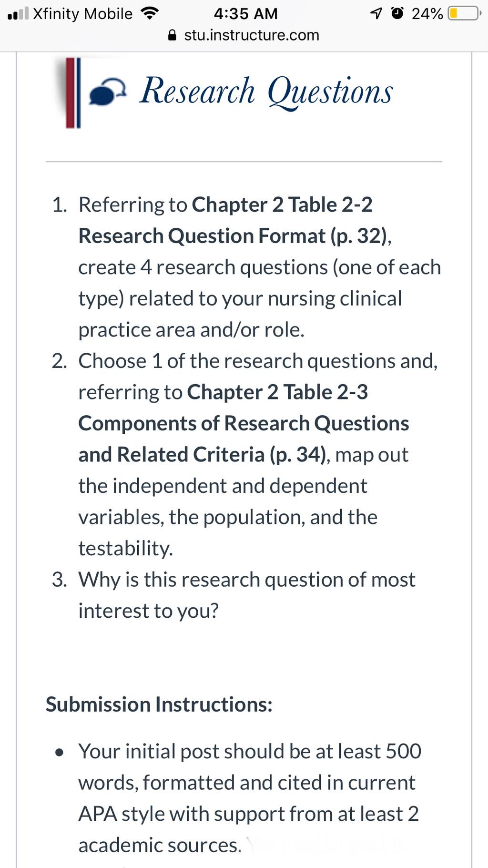This screenshot has height=868, width=488.
Task: Select the Chapter 2 Table 2-2 reference
Action: point(282,205)
